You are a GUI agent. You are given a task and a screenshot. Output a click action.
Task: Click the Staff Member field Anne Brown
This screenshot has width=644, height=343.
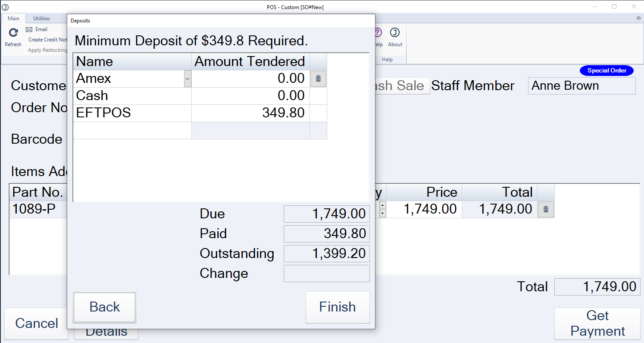coord(582,86)
